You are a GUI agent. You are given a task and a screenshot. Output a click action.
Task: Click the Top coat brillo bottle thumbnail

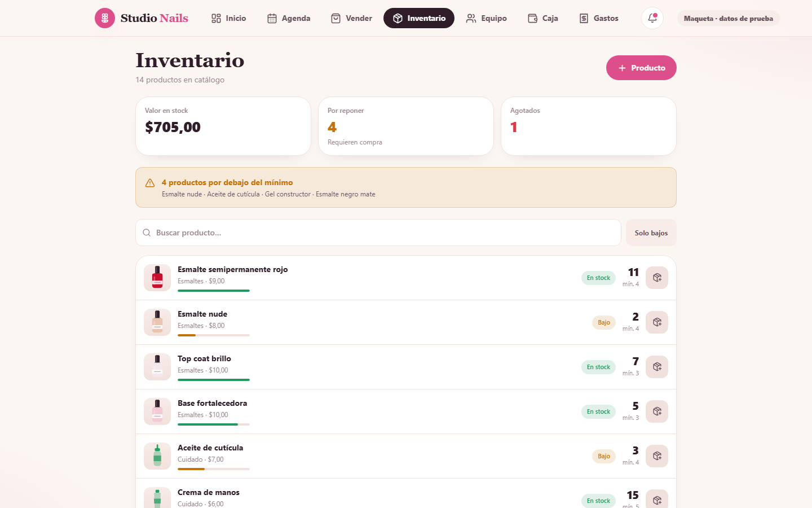[x=157, y=367]
